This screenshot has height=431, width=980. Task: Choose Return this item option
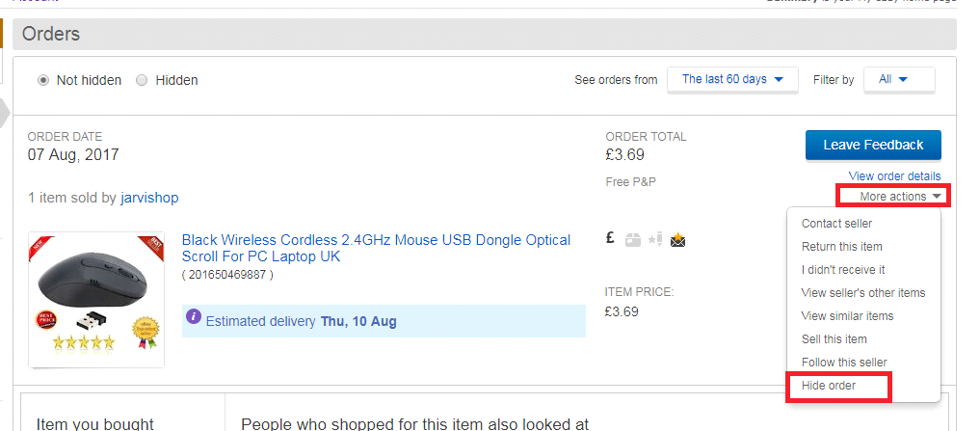point(841,247)
